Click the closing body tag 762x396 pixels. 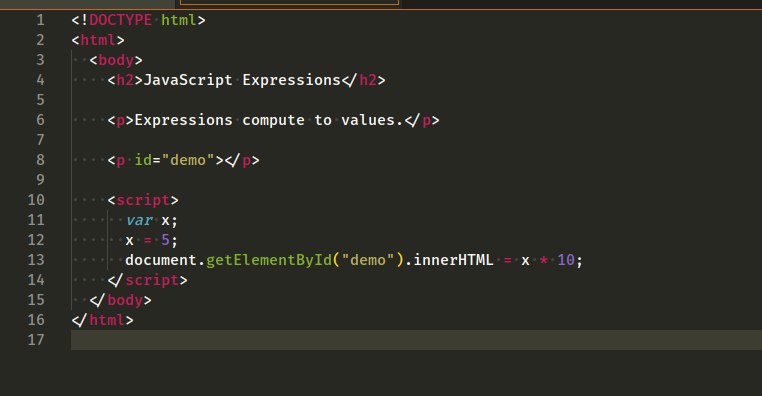click(x=121, y=300)
